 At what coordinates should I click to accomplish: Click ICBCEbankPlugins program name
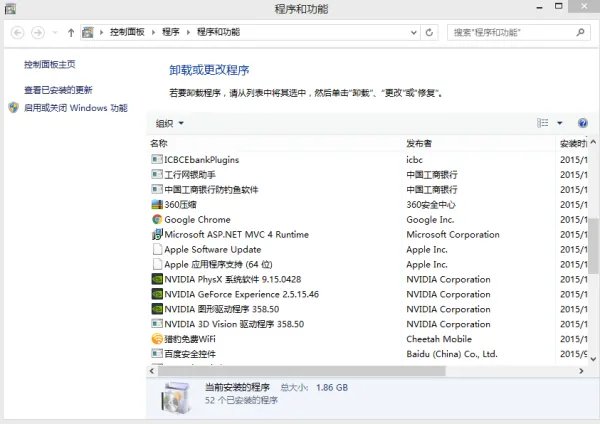[201, 160]
